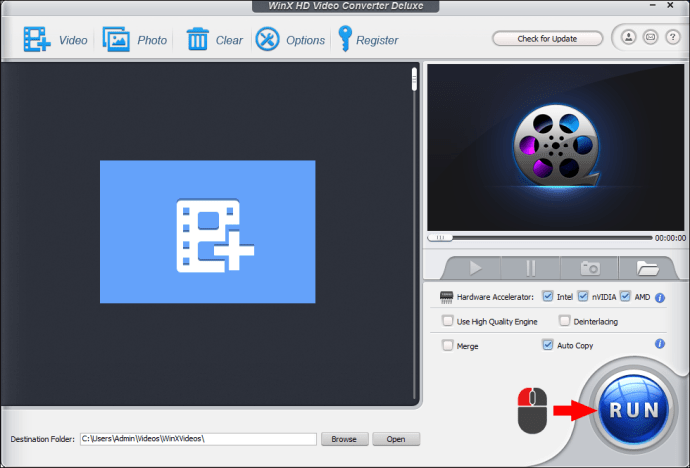Click Browse for destination folder
The image size is (690, 468).
345,439
